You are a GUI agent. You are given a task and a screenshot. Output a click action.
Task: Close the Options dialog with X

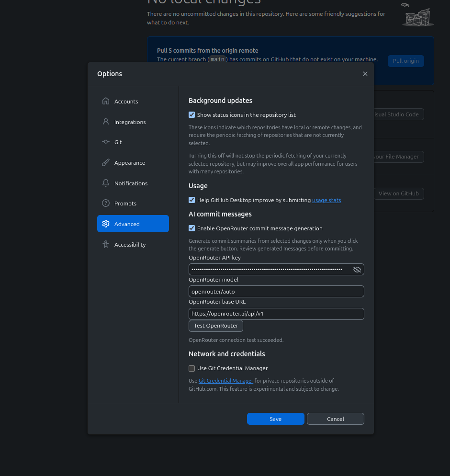click(365, 74)
